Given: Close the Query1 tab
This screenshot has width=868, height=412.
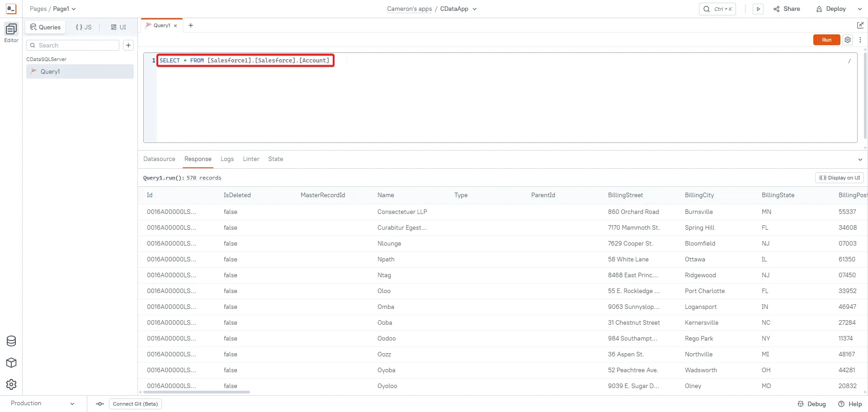Looking at the screenshot, I should (x=175, y=26).
